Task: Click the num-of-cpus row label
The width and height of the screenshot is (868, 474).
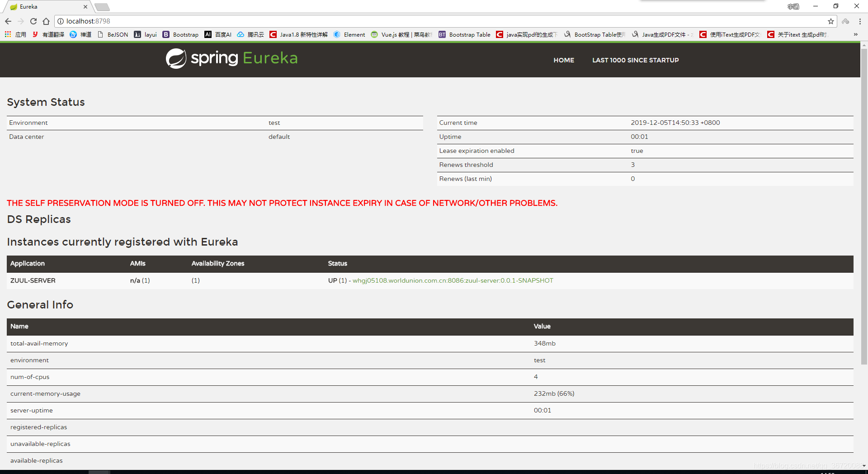Action: pyautogui.click(x=30, y=377)
